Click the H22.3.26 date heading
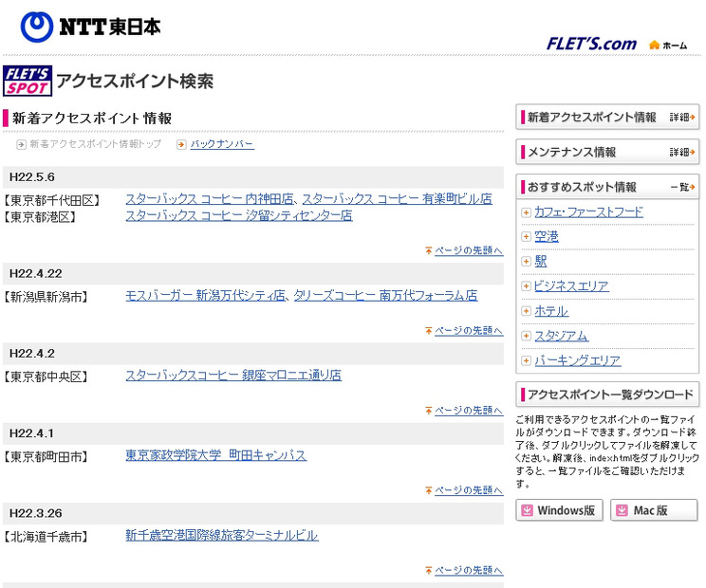The height and width of the screenshot is (588, 706). pyautogui.click(x=35, y=513)
